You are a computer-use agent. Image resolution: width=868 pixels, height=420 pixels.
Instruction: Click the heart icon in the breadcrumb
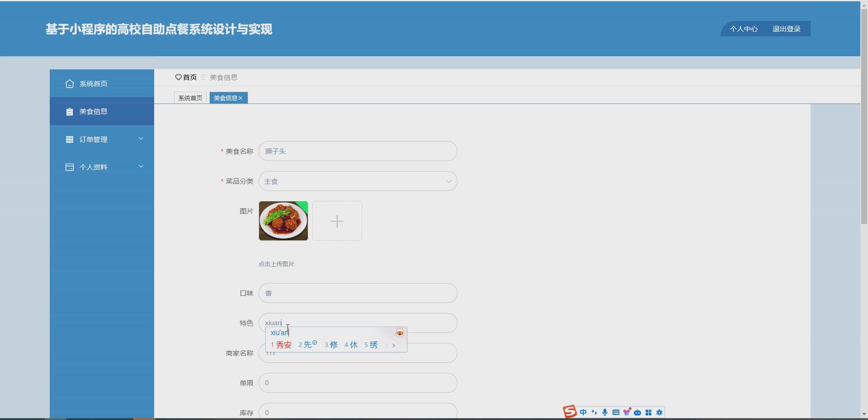click(179, 77)
